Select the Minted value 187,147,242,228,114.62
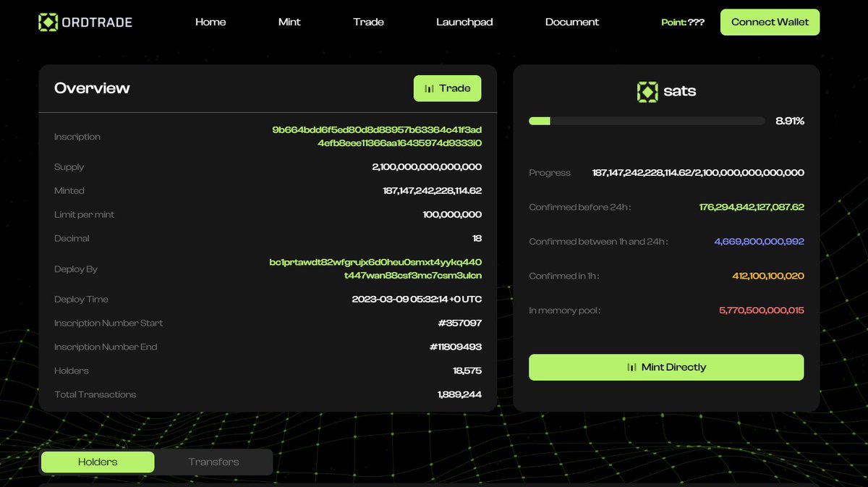 (432, 191)
